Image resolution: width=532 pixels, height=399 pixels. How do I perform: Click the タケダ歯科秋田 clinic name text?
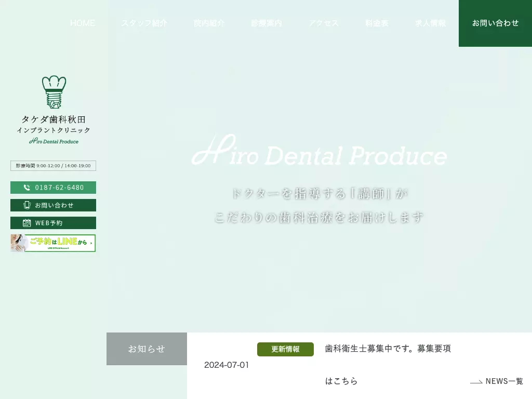click(54, 119)
